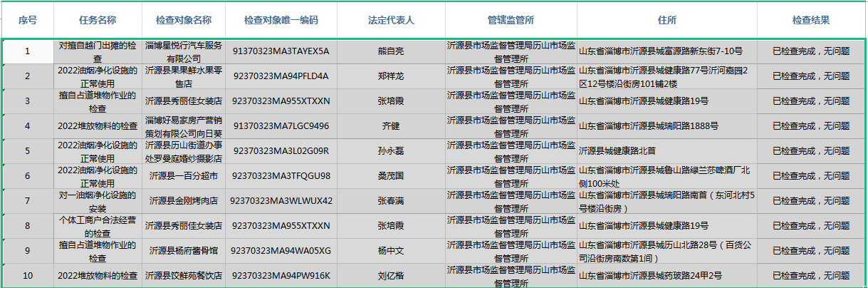Viewport: 868px width, 288px height.
Task: Select the 检查对象名称 header cell
Action: [x=184, y=20]
